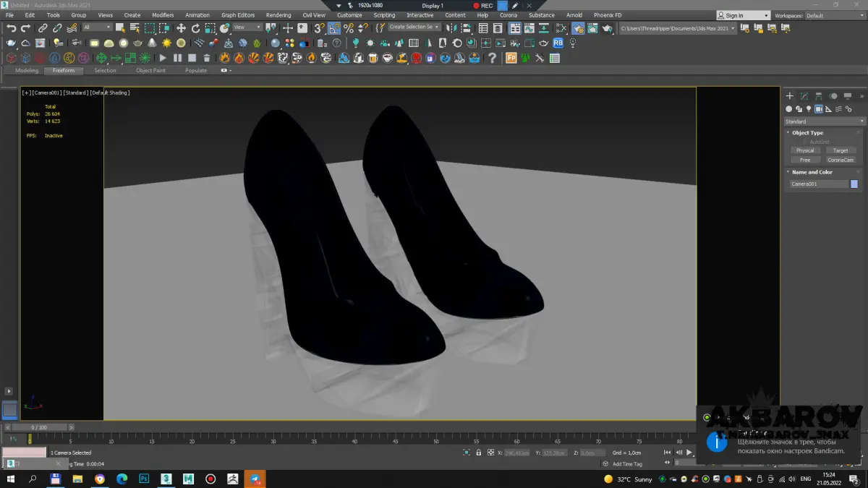Click the Sign In button
Viewport: 868px width, 488px height.
[x=744, y=15]
